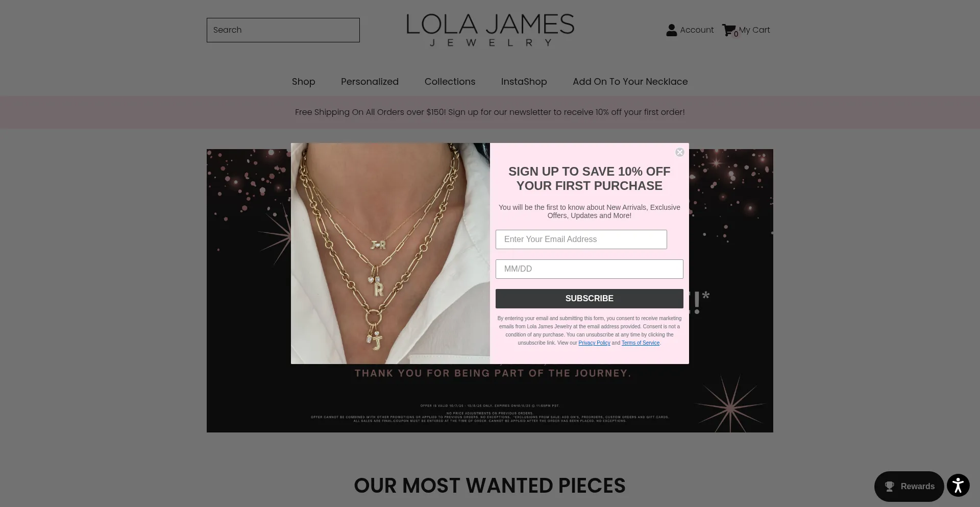Viewport: 980px width, 507px height.
Task: Click the Rewards trophy icon
Action: click(x=890, y=487)
